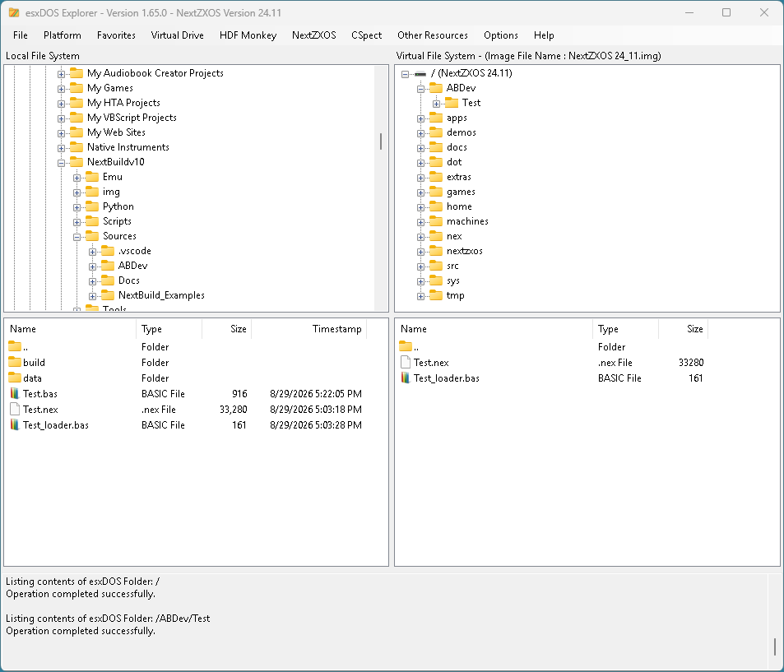This screenshot has height=672, width=784.
Task: Click the local tree vertical scrollbar thumb
Action: coord(381,141)
